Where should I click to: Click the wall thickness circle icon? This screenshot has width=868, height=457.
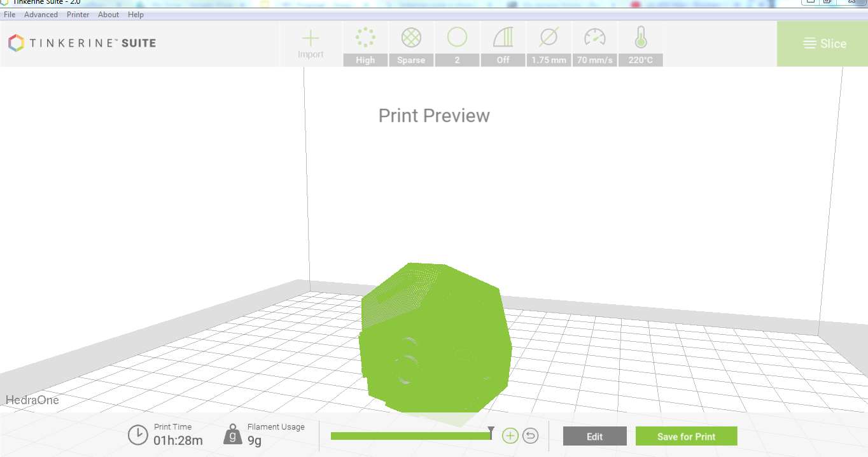tap(457, 38)
